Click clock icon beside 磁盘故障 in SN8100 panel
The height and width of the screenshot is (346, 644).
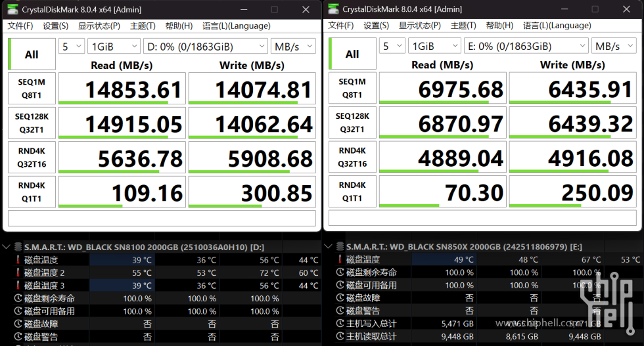click(x=18, y=324)
